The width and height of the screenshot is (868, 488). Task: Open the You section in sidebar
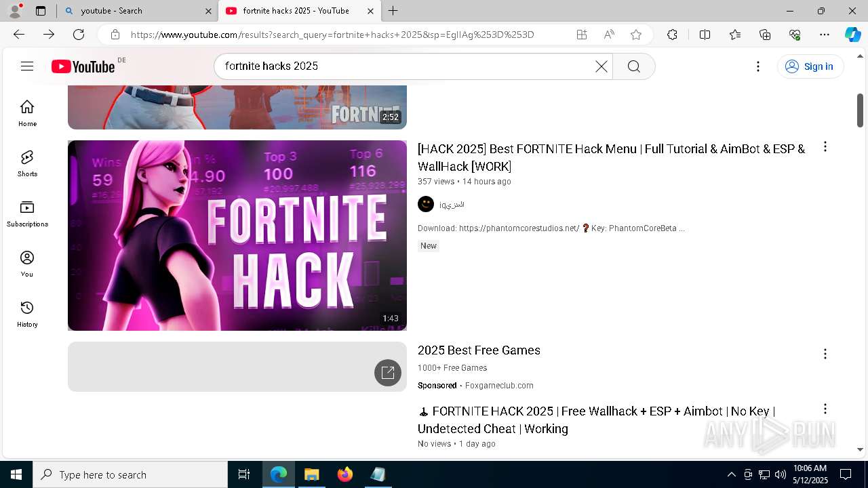pyautogui.click(x=27, y=264)
